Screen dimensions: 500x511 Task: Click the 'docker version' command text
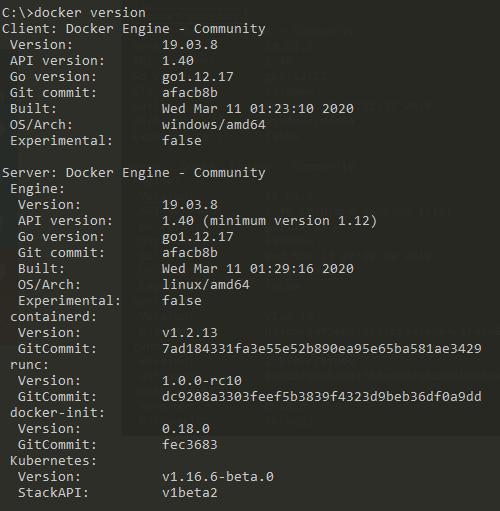(x=90, y=13)
